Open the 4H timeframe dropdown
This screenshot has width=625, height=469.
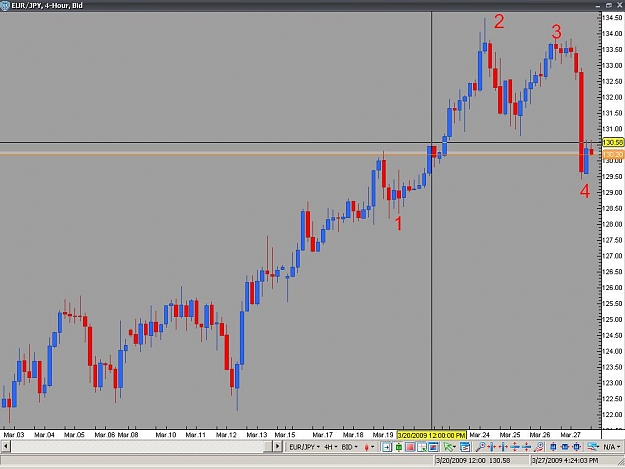(331, 447)
